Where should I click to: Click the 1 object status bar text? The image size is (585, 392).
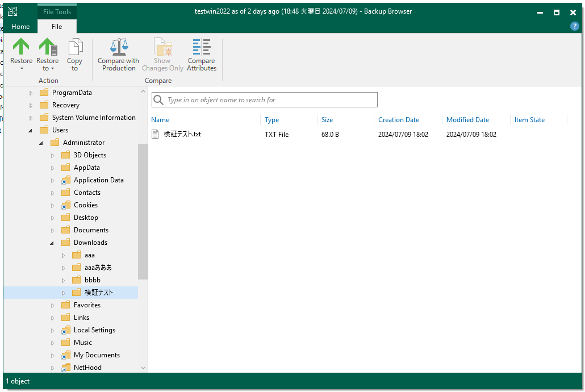coord(18,381)
